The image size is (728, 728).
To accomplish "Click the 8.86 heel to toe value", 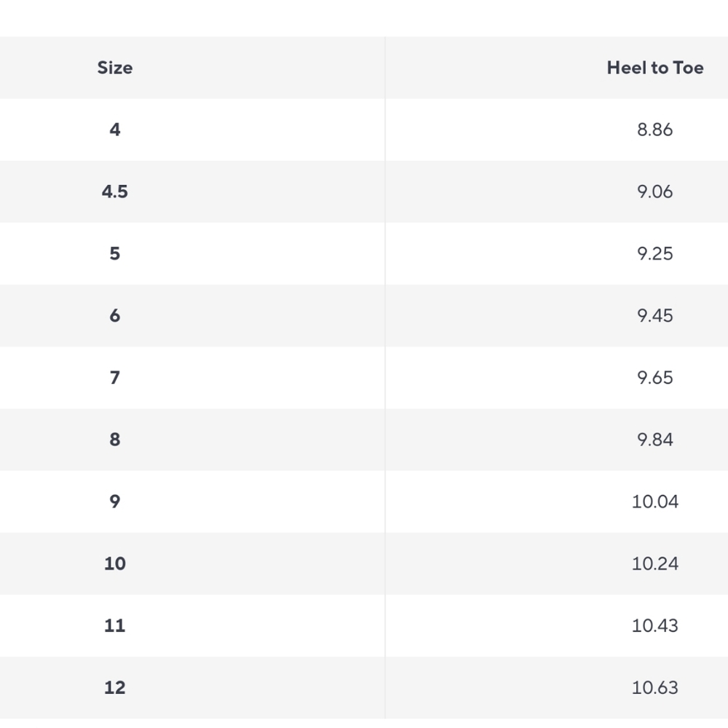I will coord(654,130).
